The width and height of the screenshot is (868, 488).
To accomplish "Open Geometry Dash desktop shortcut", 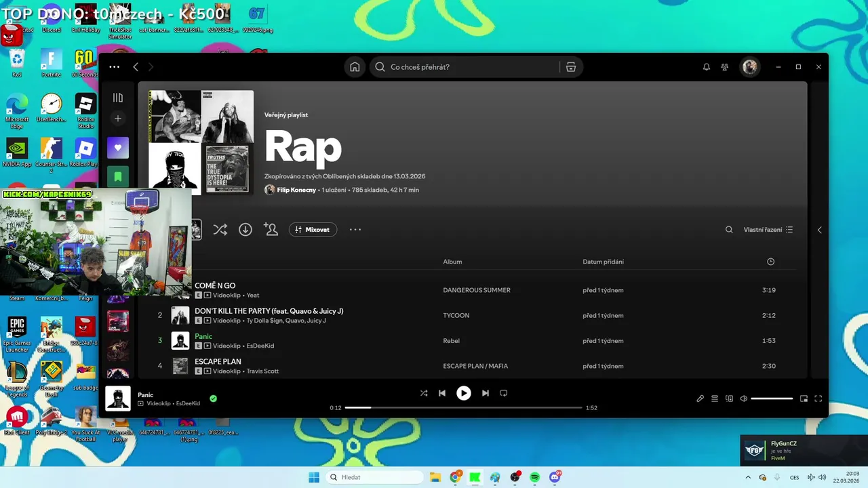I will click(x=52, y=378).
